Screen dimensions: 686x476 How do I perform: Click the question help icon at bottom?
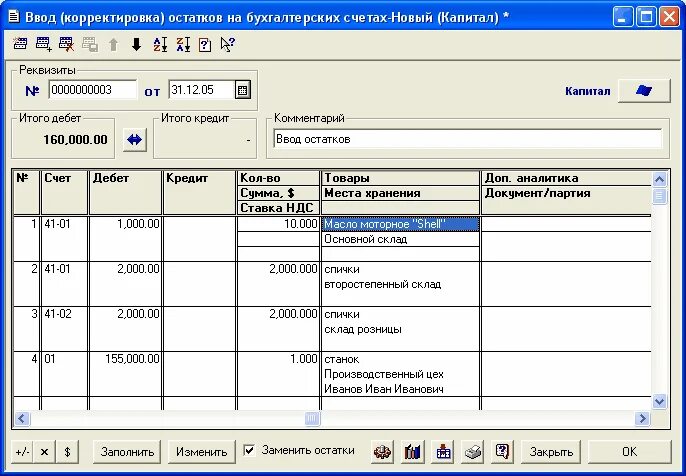[502, 452]
